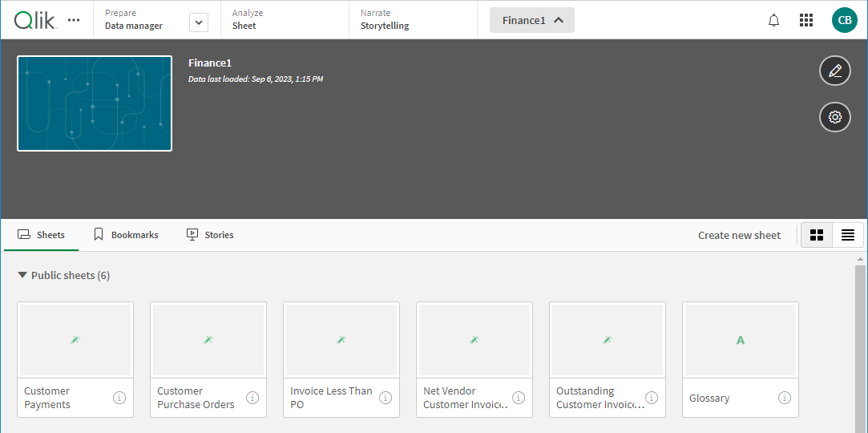Collapse the Public sheets section
The image size is (868, 433).
click(23, 275)
